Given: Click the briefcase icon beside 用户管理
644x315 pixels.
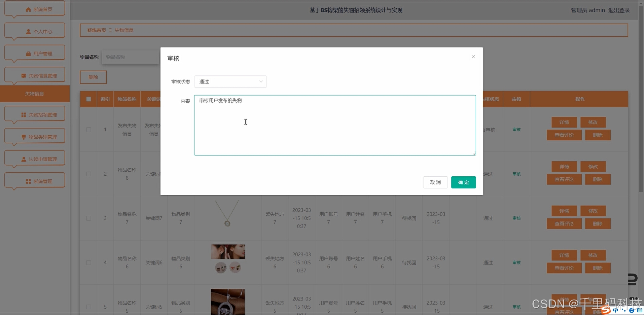Looking at the screenshot, I should 28,54.
